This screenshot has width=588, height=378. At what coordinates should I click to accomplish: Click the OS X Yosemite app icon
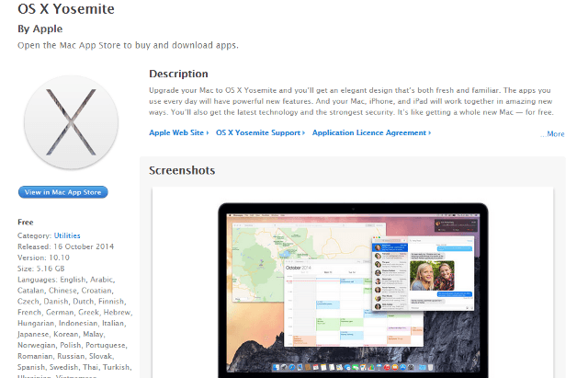tap(72, 122)
